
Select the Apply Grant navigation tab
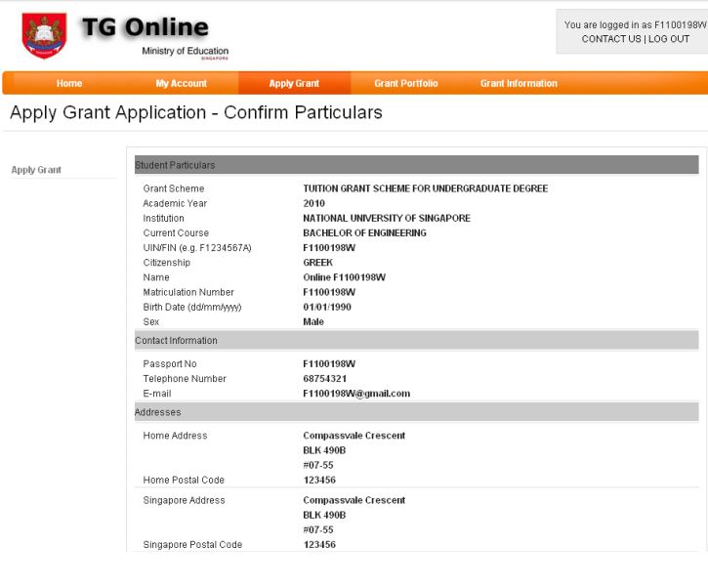pyautogui.click(x=294, y=84)
